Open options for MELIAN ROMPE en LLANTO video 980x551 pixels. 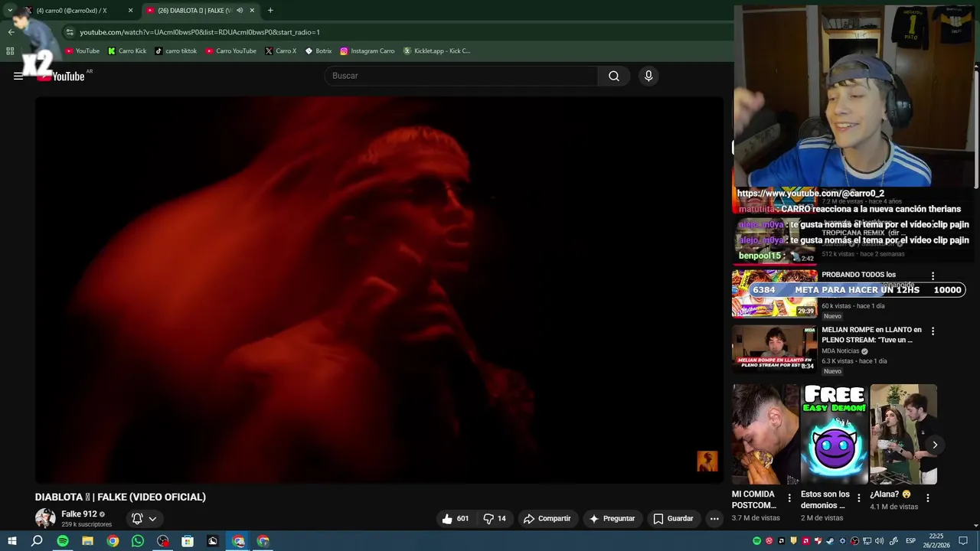933,331
